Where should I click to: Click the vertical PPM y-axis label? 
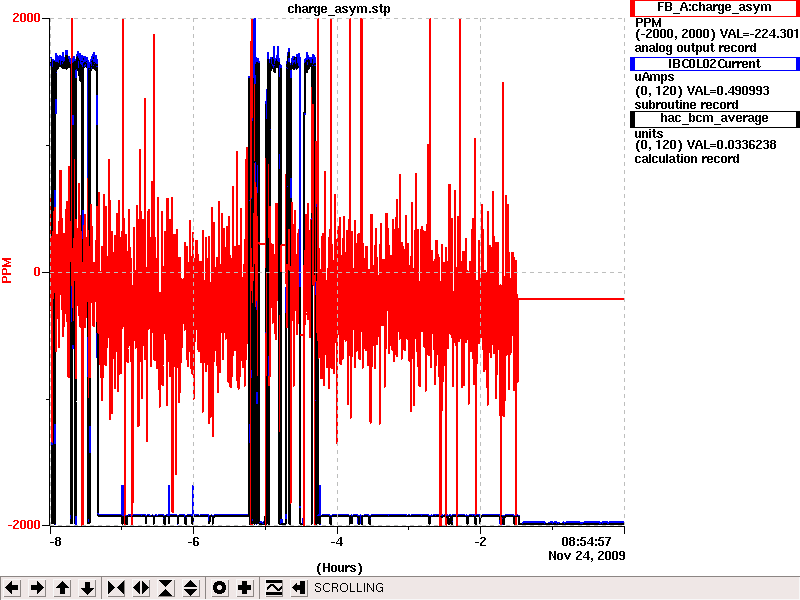7,270
